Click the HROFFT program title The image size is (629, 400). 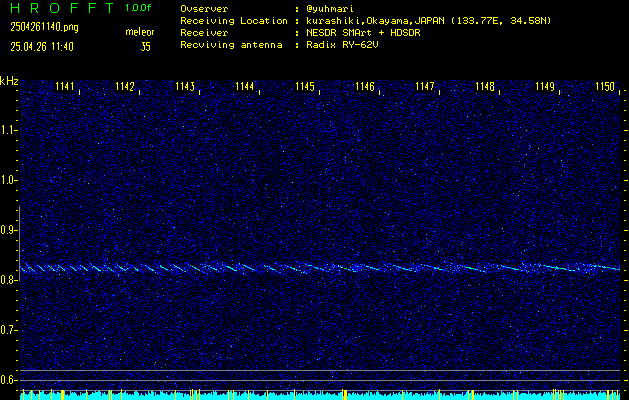[62, 8]
